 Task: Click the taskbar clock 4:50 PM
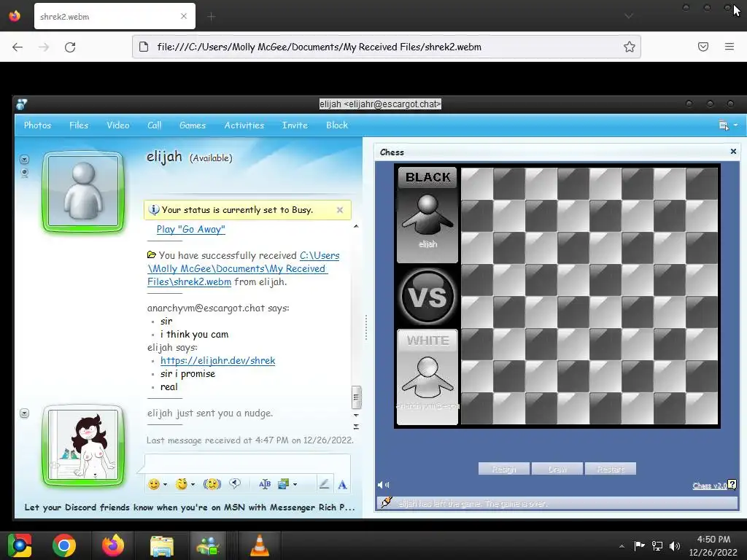pyautogui.click(x=713, y=539)
